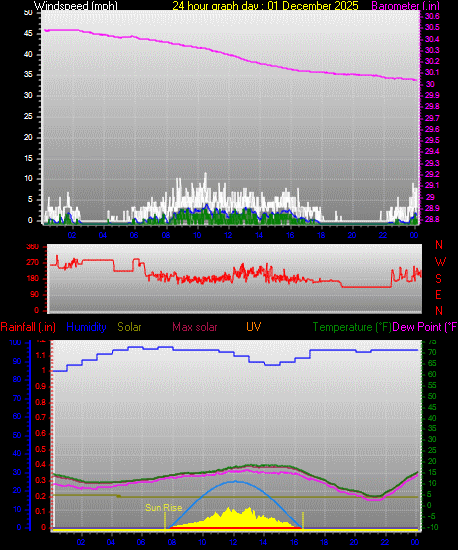Click the '1.1' rainfall axis value
The height and width of the screenshot is (550, 458).
[x=41, y=356]
